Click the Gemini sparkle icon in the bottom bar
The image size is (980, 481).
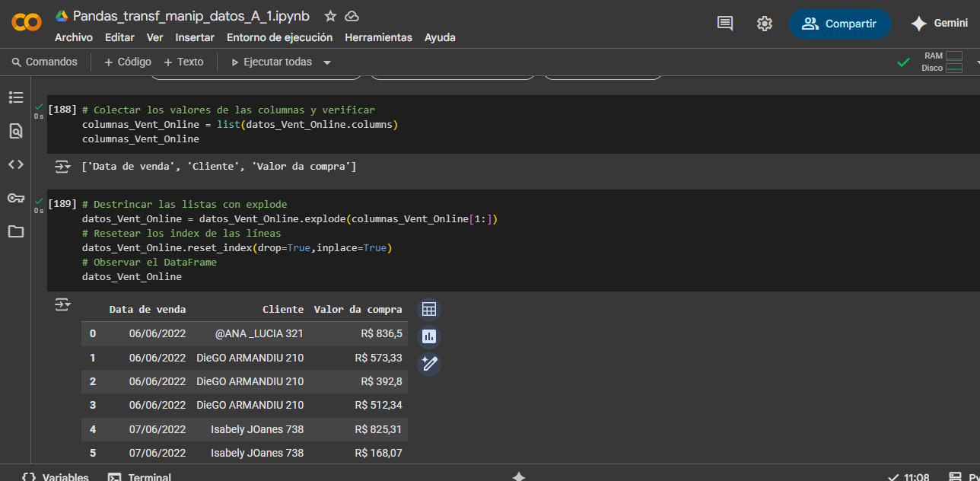point(519,476)
